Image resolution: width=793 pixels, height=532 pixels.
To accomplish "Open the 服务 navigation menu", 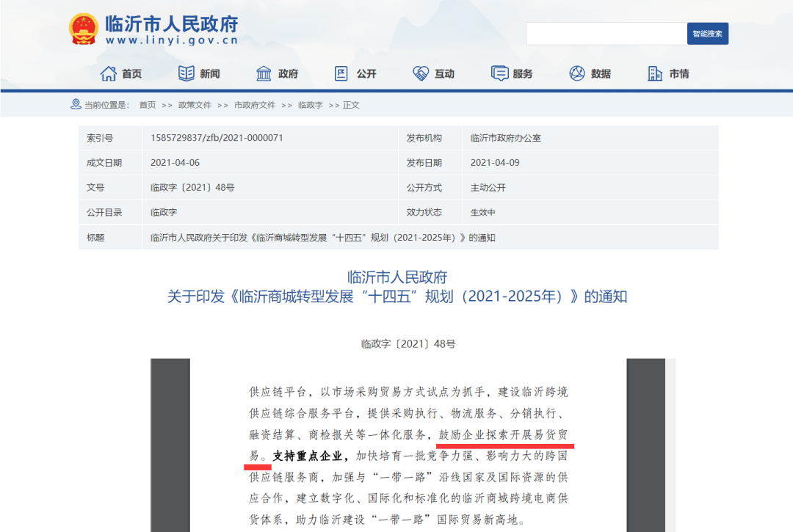I will tap(523, 74).
